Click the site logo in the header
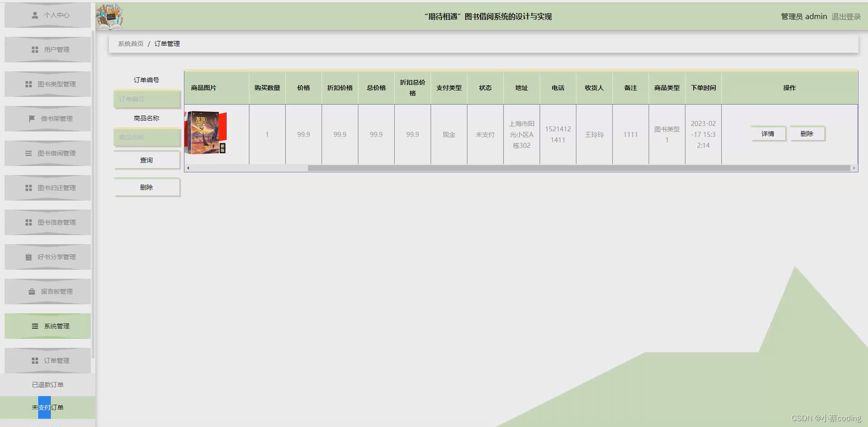 pyautogui.click(x=109, y=16)
